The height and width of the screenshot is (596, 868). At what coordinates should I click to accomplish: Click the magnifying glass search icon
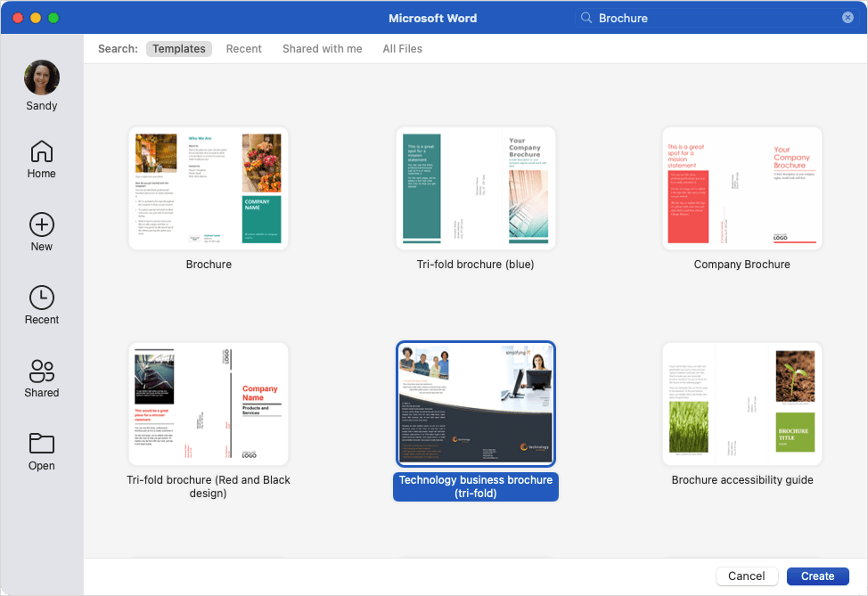[586, 18]
